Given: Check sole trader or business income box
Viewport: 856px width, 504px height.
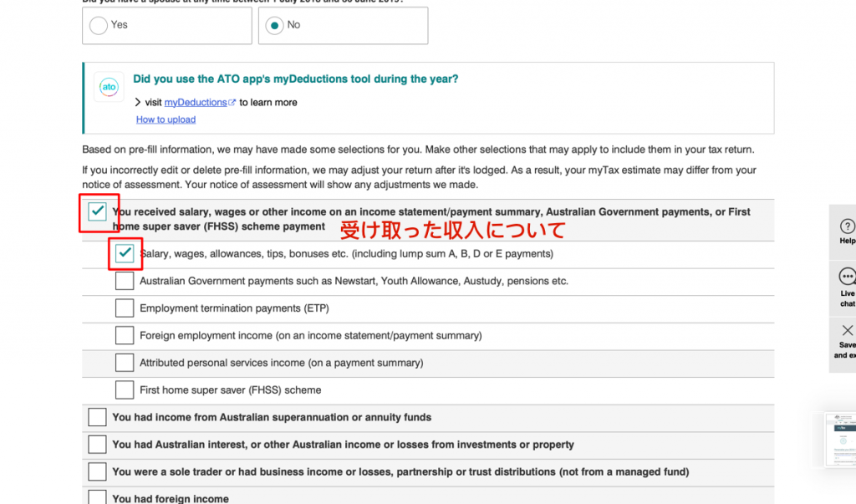Looking at the screenshot, I should point(97,471).
